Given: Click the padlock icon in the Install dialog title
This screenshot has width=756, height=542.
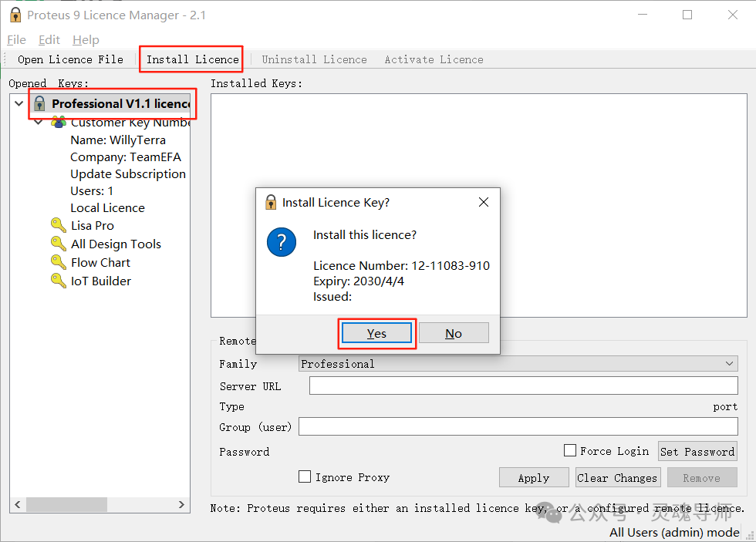Looking at the screenshot, I should (x=271, y=202).
